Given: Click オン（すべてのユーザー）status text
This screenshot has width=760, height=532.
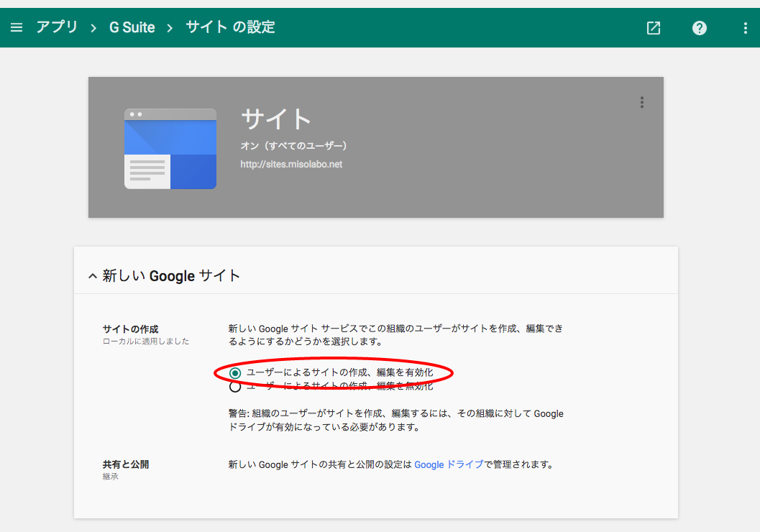Looking at the screenshot, I should 294,145.
